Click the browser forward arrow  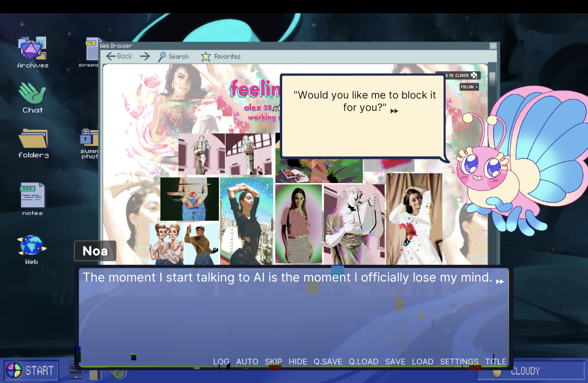(145, 56)
